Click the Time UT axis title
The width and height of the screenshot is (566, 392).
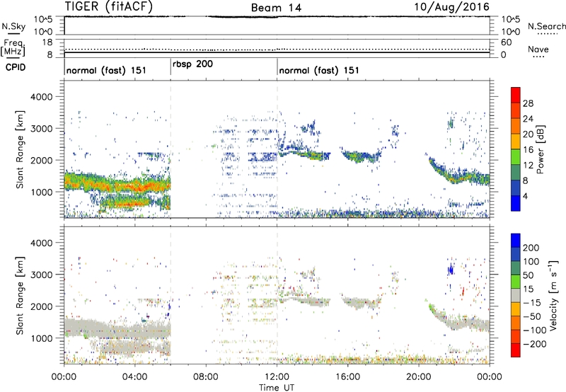pyautogui.click(x=277, y=387)
